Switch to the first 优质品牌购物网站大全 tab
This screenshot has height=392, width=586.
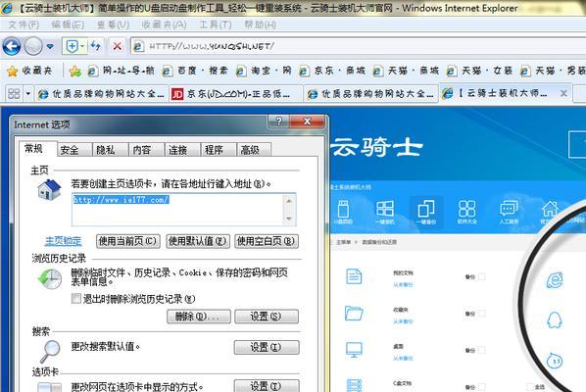pos(101,93)
